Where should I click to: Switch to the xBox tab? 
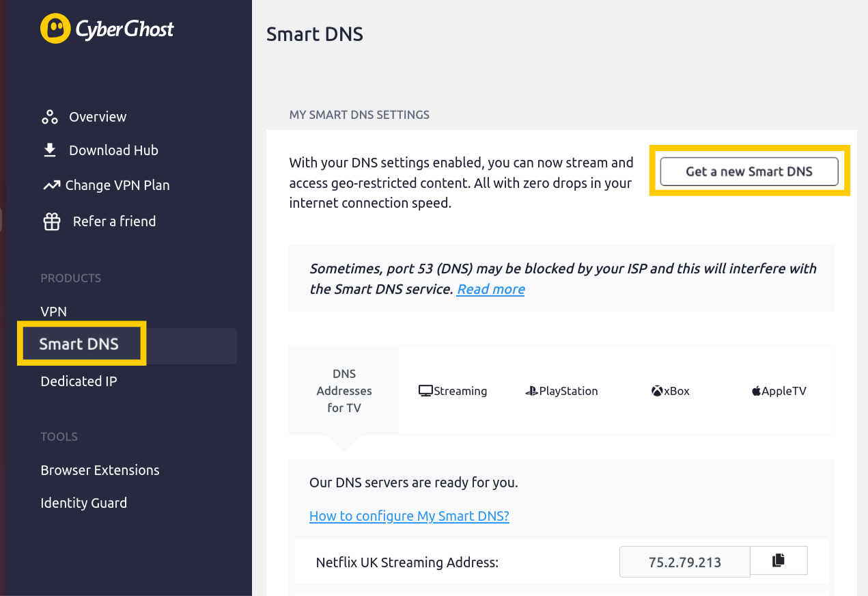[671, 391]
